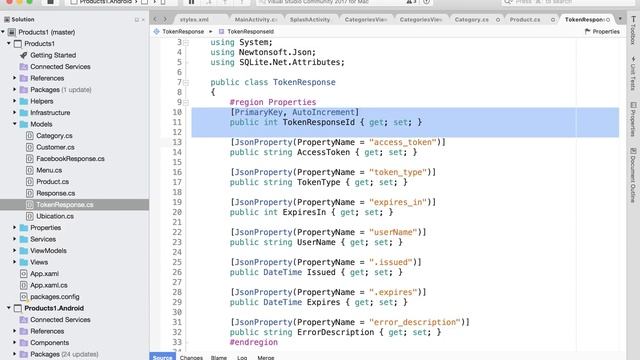Click the ErrorDescription property name

click(x=336, y=332)
